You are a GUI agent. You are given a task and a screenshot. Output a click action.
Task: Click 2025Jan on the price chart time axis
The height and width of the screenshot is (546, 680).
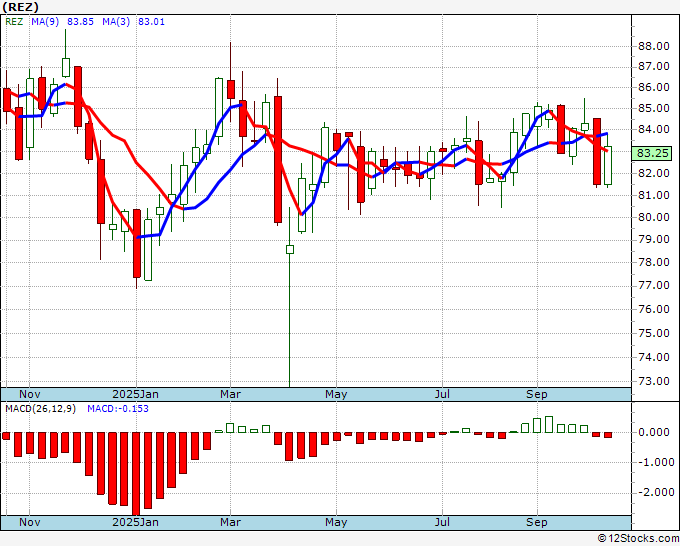click(x=135, y=394)
